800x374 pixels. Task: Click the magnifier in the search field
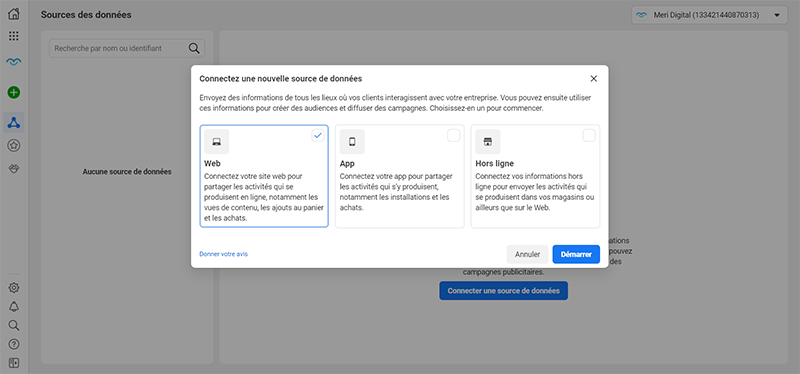tap(194, 48)
